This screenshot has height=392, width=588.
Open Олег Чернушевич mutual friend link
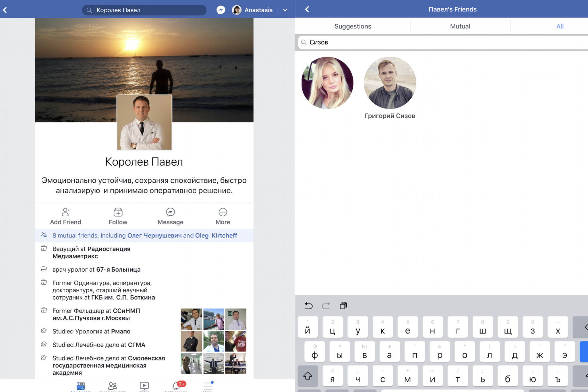coord(154,235)
